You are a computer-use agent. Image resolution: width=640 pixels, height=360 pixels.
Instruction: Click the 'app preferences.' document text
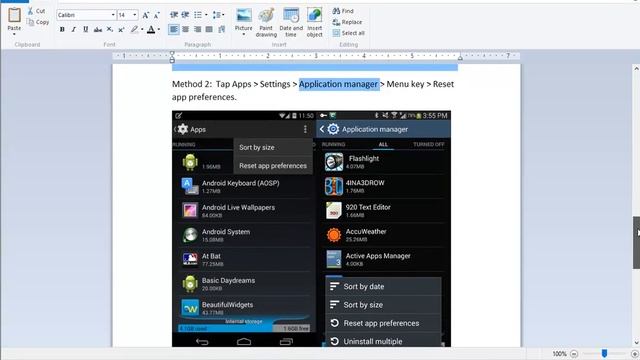[x=204, y=97]
